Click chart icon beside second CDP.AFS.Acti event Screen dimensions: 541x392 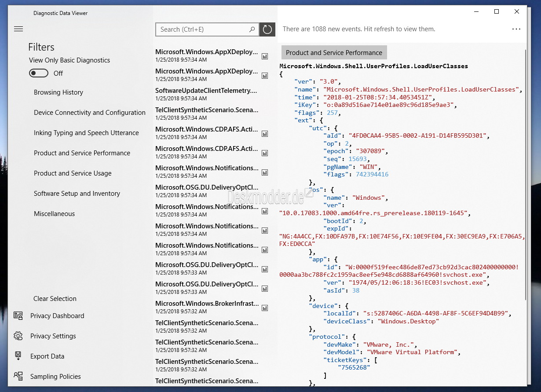pyautogui.click(x=265, y=153)
